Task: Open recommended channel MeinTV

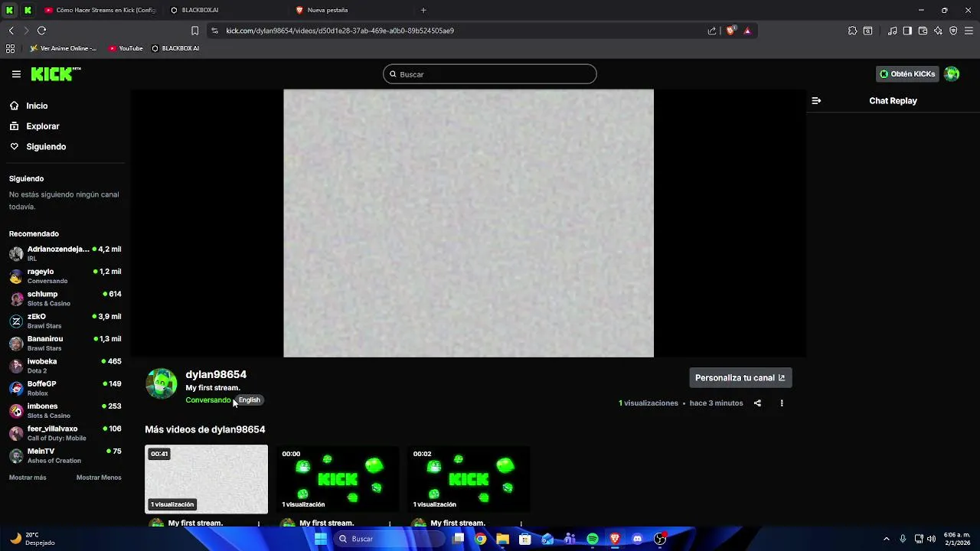Action: (x=65, y=456)
